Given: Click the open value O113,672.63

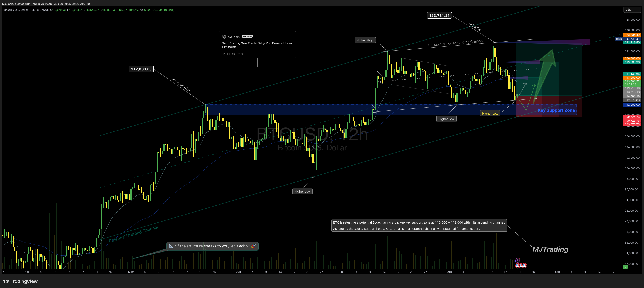Looking at the screenshot, I should click(58, 10).
